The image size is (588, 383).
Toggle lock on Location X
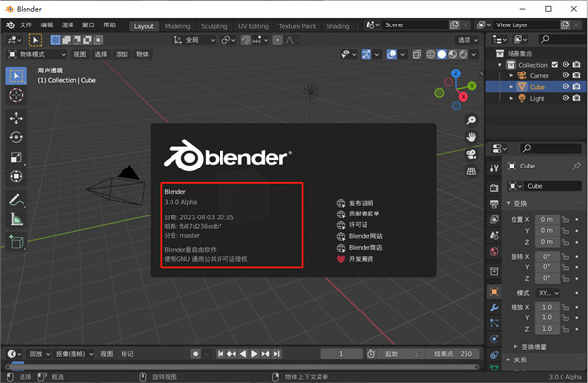pos(565,219)
